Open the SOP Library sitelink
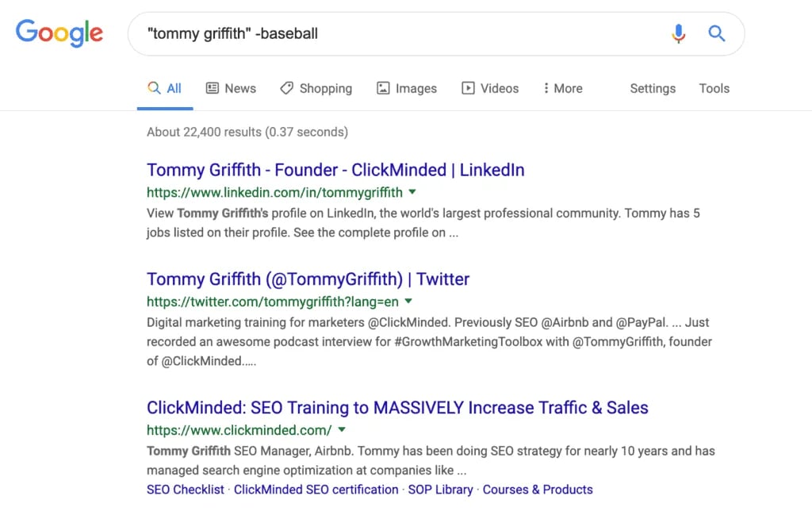 440,490
